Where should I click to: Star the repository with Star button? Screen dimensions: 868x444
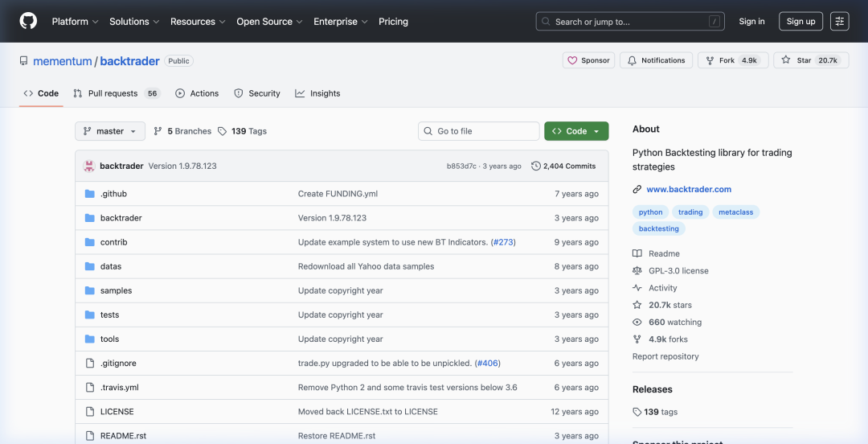(811, 60)
